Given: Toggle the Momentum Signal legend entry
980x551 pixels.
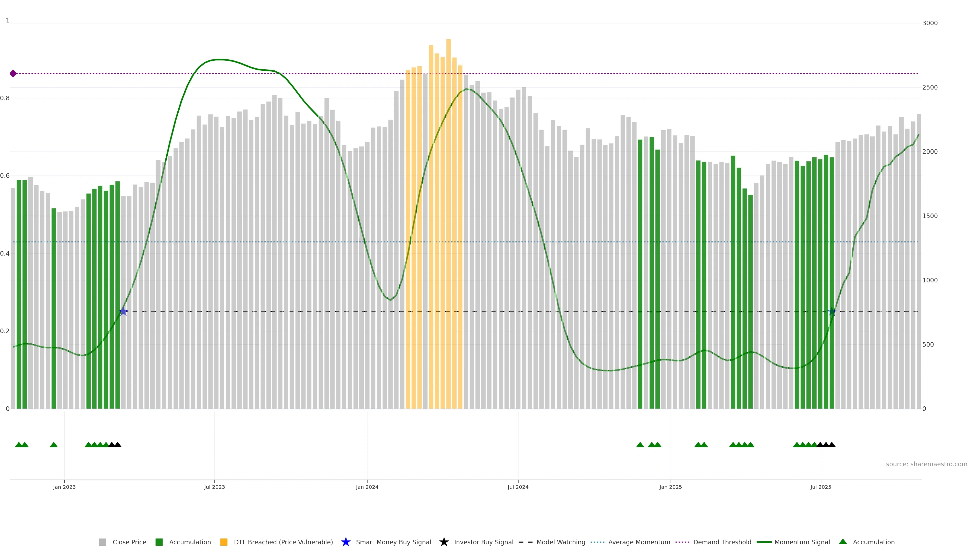Looking at the screenshot, I should 802,542.
